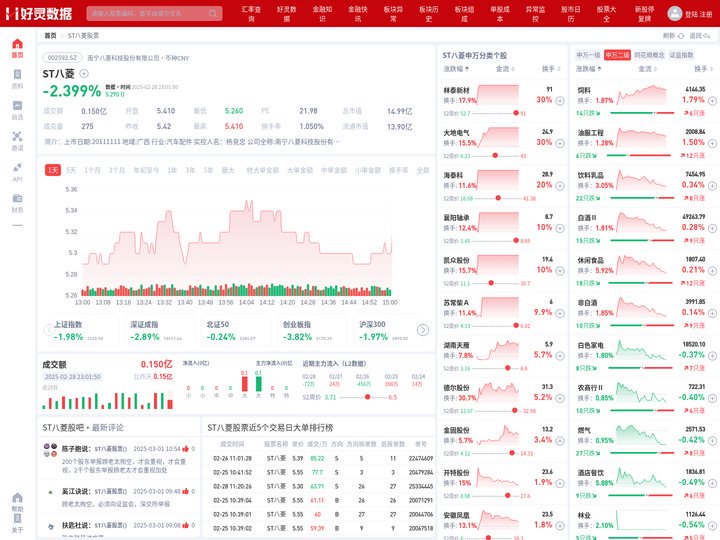The height and width of the screenshot is (540, 720).
Task: Add 燃气 sector with plus icon
Action: [x=712, y=441]
